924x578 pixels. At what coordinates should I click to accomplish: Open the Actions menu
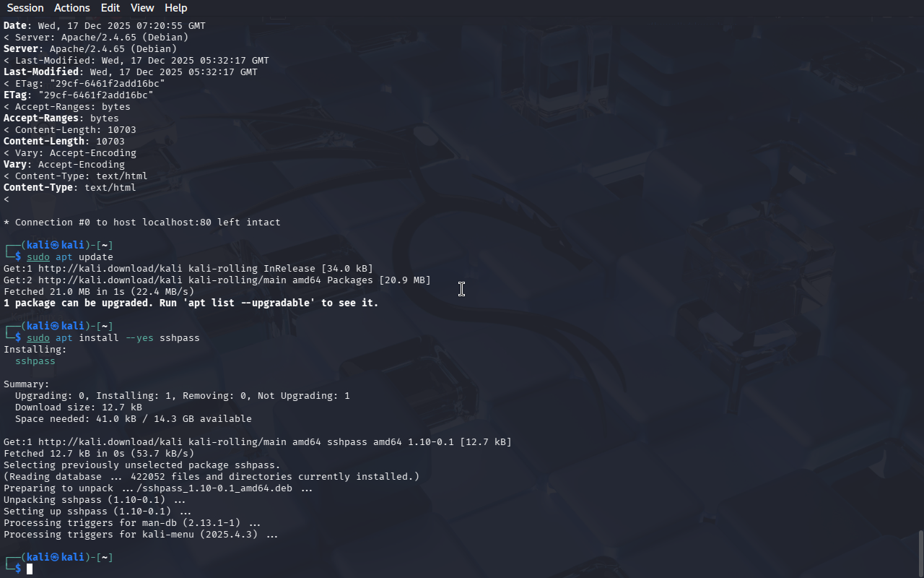(72, 8)
